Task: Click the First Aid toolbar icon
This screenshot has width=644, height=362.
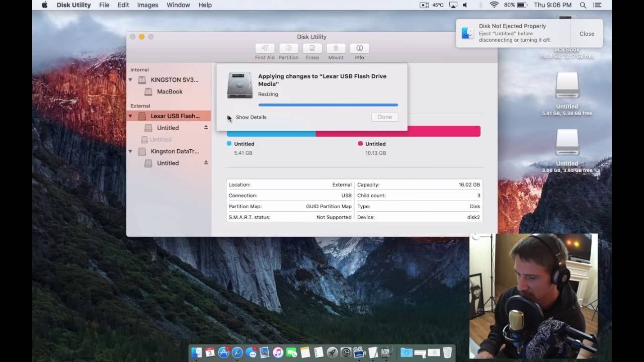Action: 265,48
